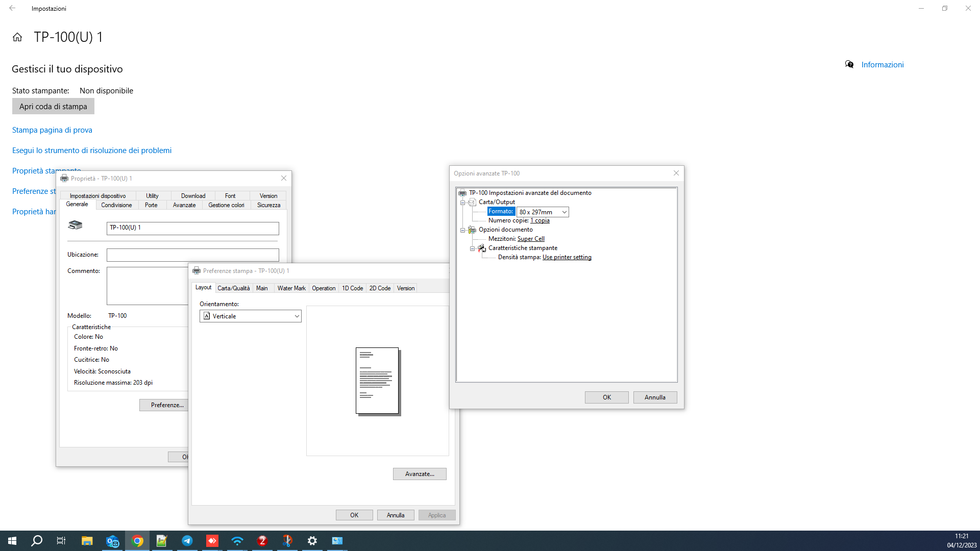Change Densità stampa Use printer setting
Screen dimensions: 980x551
click(567, 257)
